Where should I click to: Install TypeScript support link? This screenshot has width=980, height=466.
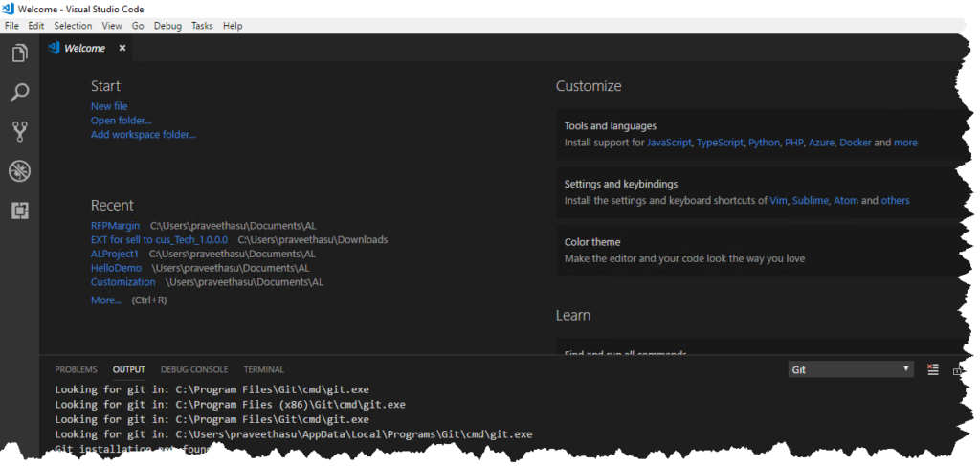pyautogui.click(x=720, y=143)
